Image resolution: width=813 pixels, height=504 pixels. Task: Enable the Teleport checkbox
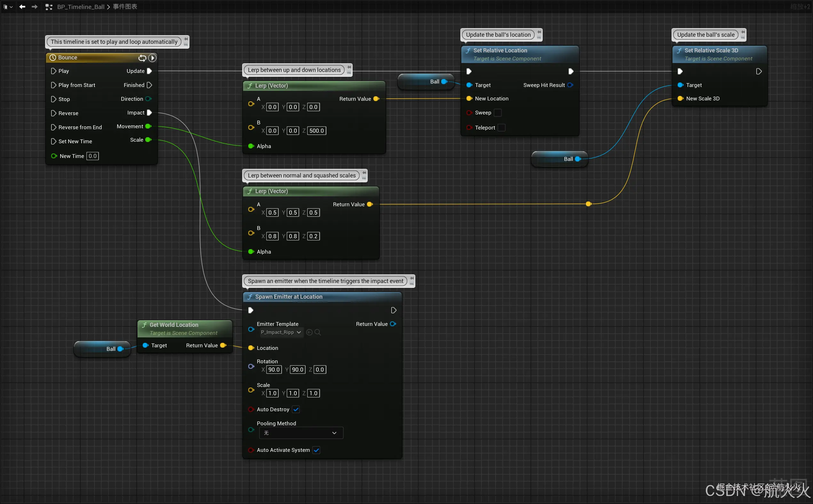501,128
